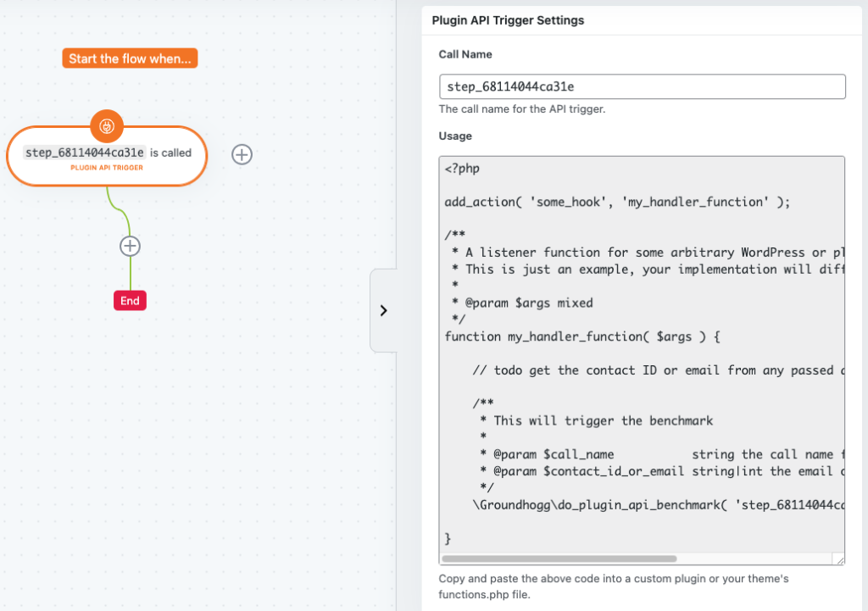Click the do_plugin_api_benchmark code line
The height and width of the screenshot is (611, 868).
(x=659, y=505)
